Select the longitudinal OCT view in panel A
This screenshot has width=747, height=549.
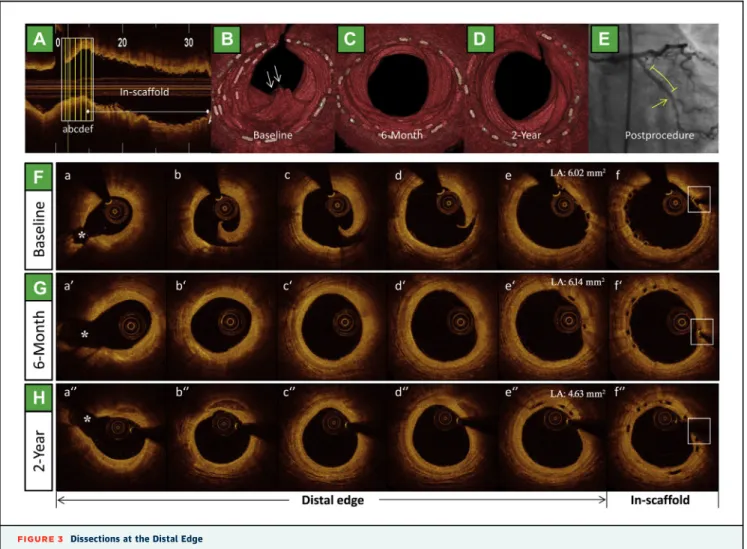pyautogui.click(x=118, y=88)
